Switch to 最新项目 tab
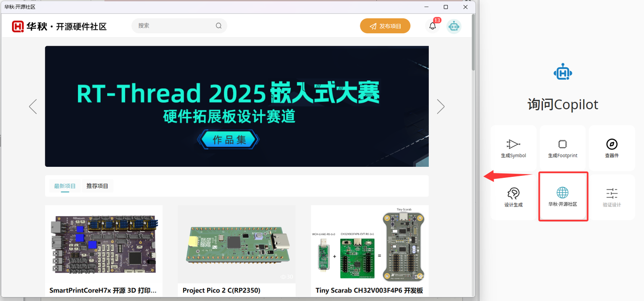This screenshot has width=644, height=301. point(65,186)
